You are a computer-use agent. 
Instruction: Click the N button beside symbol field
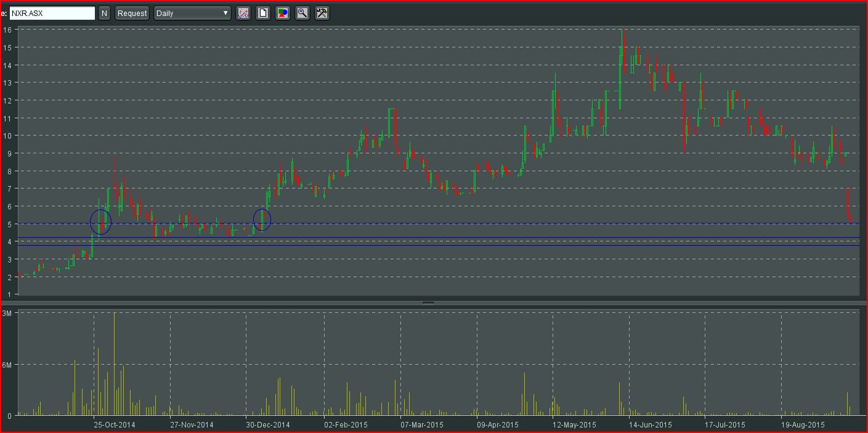[104, 13]
